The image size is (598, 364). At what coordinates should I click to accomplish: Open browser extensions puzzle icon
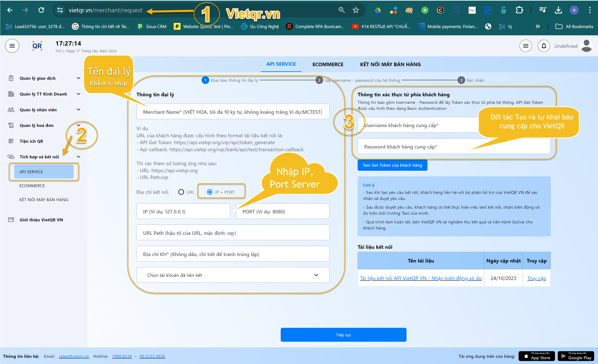click(x=519, y=10)
